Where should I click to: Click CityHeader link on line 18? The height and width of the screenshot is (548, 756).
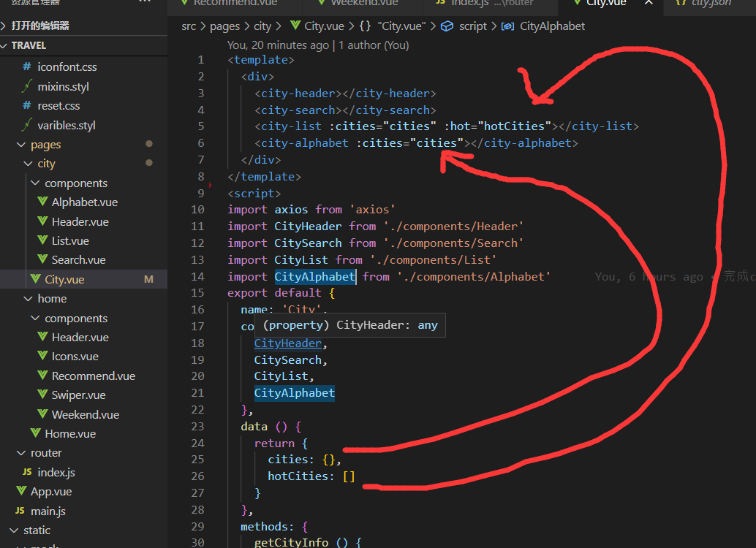tap(288, 343)
